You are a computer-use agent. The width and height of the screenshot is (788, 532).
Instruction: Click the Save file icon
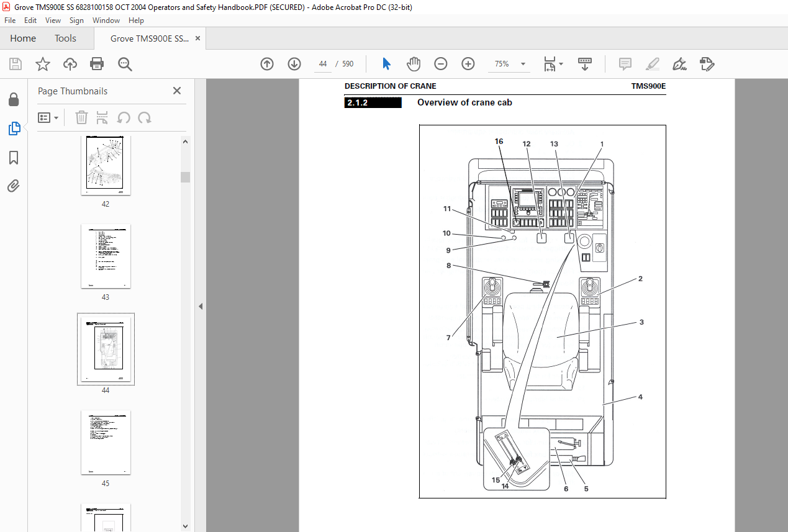(x=16, y=64)
